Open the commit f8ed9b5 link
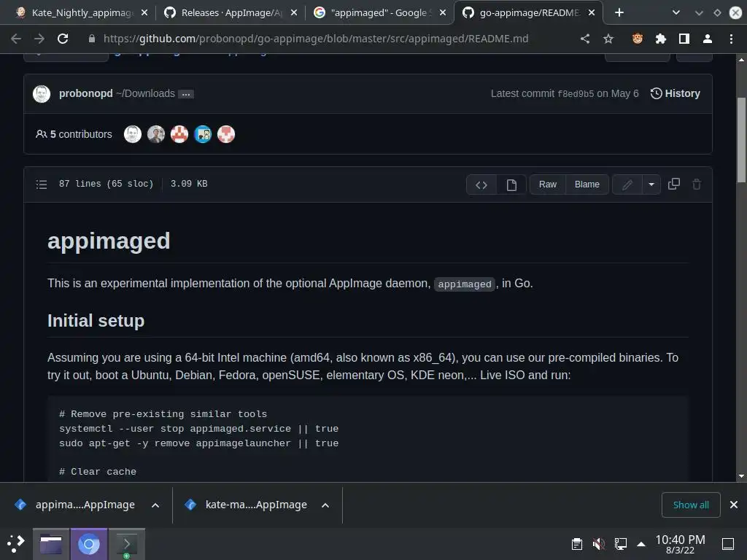747x560 pixels. tap(576, 94)
